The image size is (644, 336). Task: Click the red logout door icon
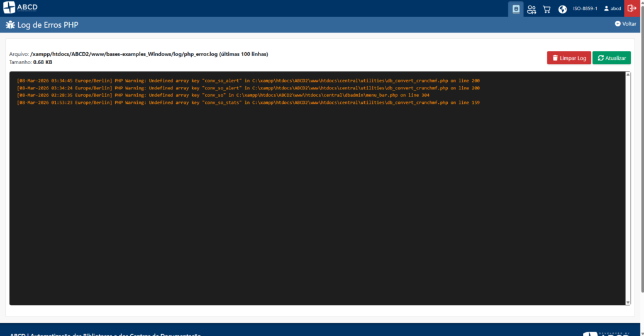point(632,9)
